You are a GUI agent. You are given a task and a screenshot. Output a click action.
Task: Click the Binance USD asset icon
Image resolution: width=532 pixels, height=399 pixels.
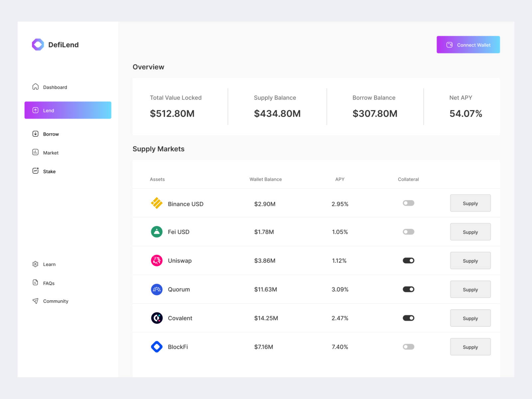(156, 203)
